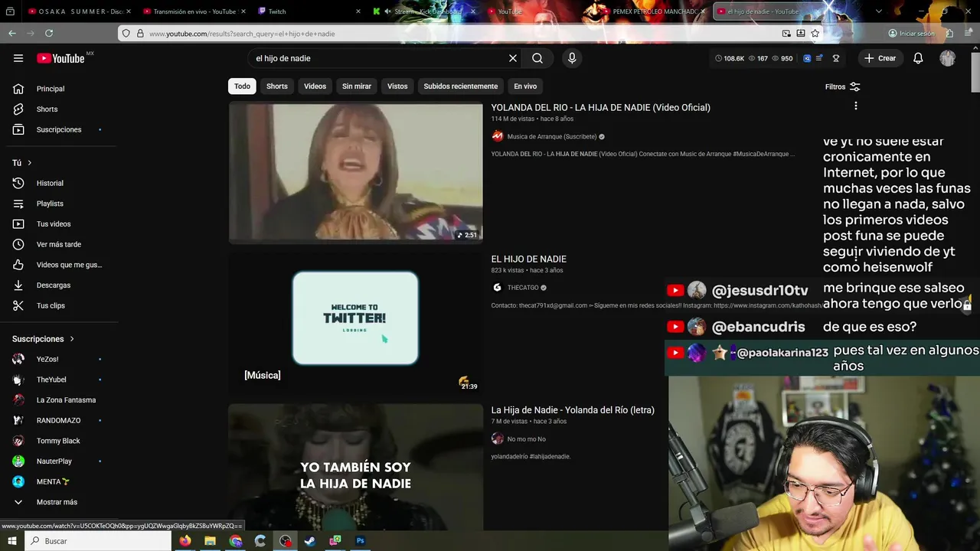Open Musica de Arranque channel link
The image size is (980, 551).
coord(551,137)
